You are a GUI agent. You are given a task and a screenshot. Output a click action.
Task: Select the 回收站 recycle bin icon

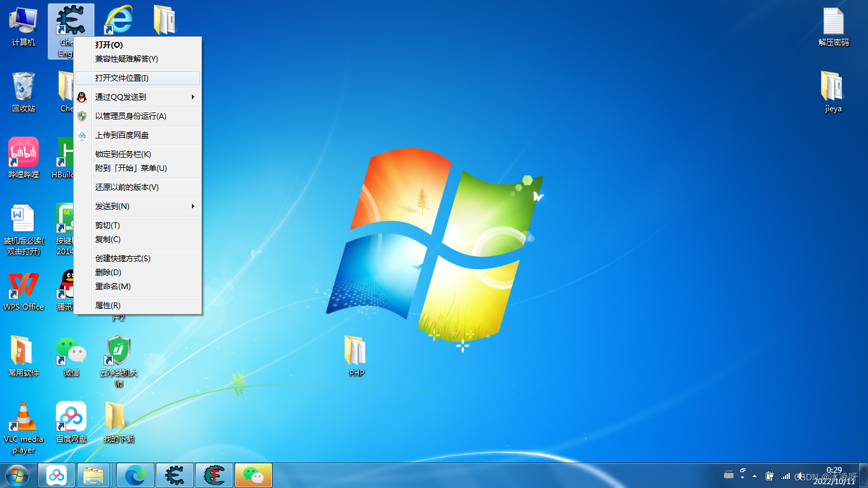24,92
